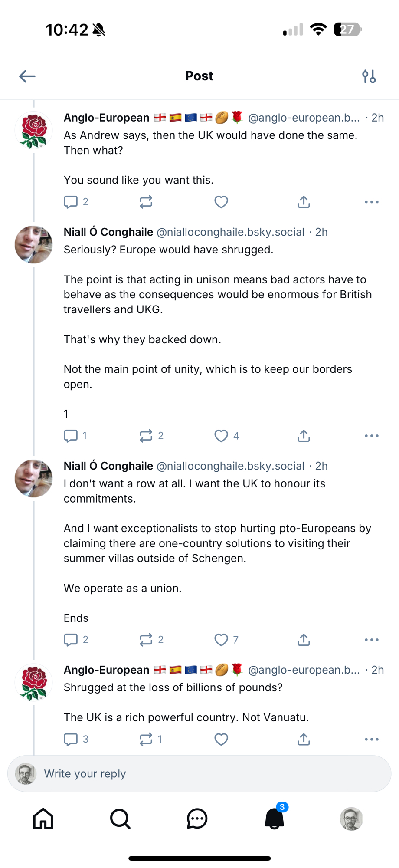399x868 pixels.
Task: Open more options on "Europe would have shrugged" post
Action: point(371,436)
